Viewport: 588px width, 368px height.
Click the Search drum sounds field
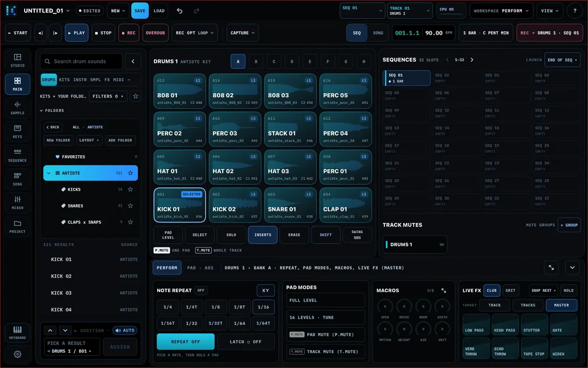(82, 61)
